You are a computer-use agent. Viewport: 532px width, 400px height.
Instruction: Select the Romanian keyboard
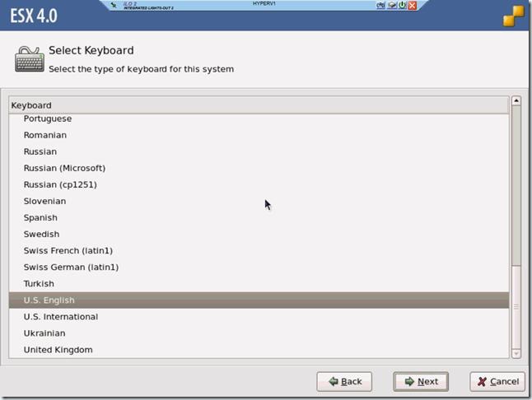259,135
